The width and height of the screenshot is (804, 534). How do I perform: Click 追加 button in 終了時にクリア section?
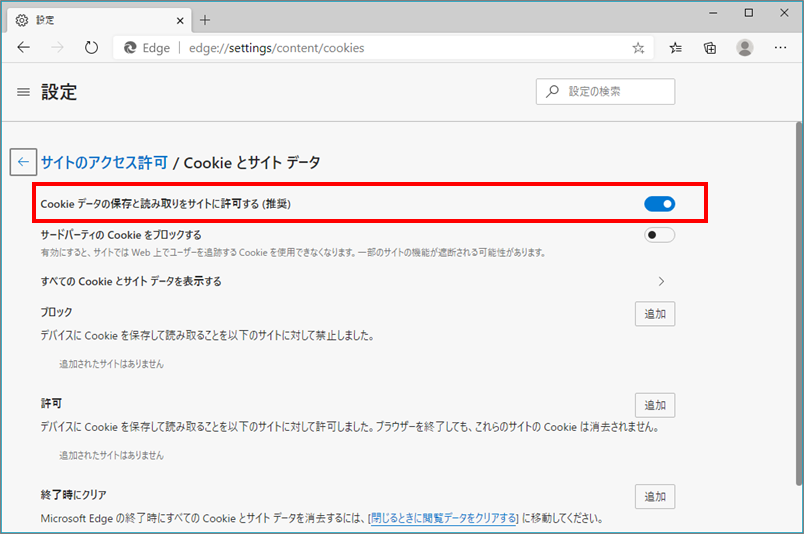pos(655,497)
